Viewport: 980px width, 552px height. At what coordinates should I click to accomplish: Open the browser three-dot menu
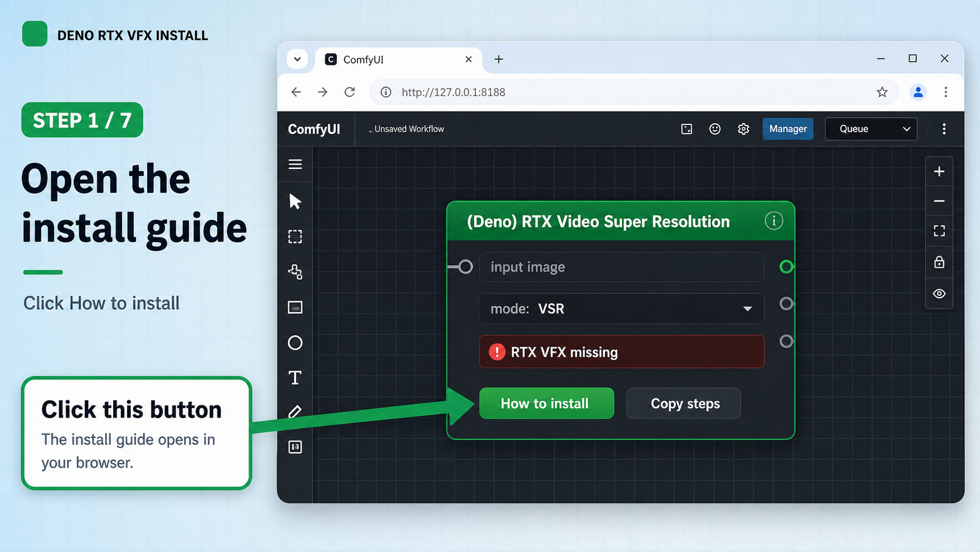[x=945, y=92]
